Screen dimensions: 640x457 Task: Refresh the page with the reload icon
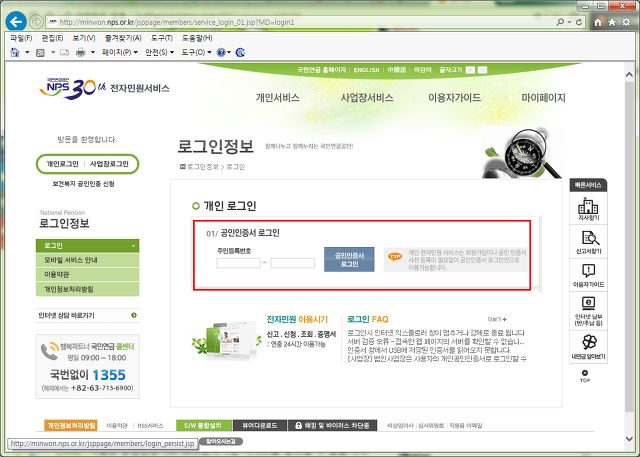pyautogui.click(x=579, y=22)
